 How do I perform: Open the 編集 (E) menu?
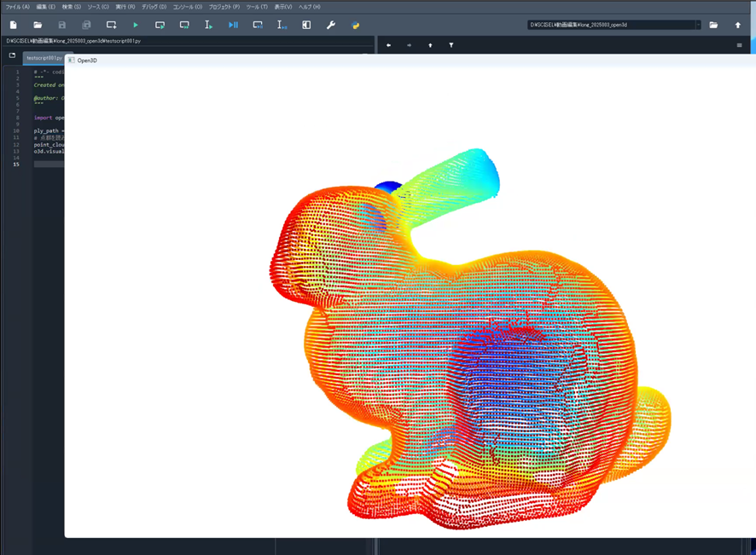coord(46,7)
